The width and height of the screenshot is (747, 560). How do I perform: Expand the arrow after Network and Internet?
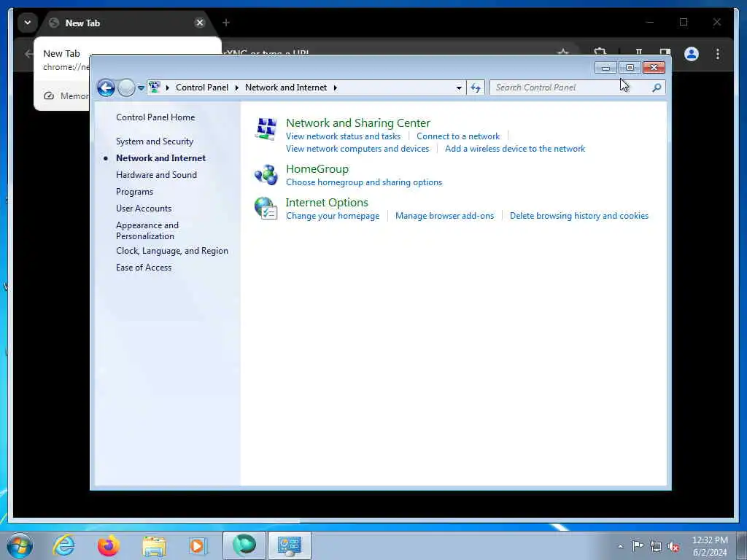336,87
